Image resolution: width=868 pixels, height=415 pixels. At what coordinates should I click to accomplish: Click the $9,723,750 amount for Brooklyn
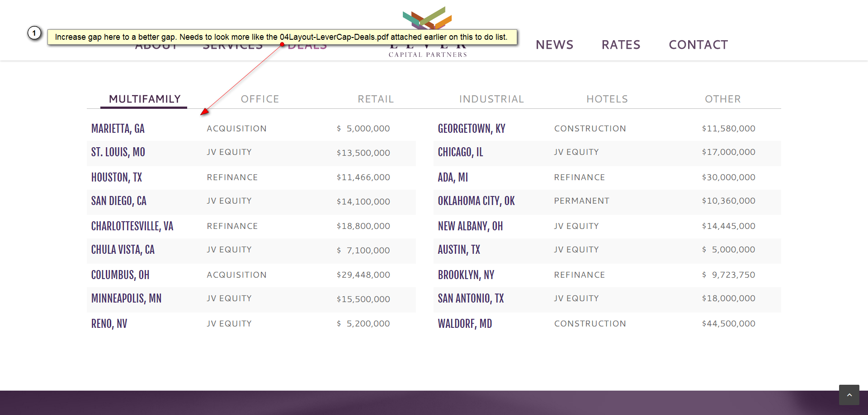(729, 275)
